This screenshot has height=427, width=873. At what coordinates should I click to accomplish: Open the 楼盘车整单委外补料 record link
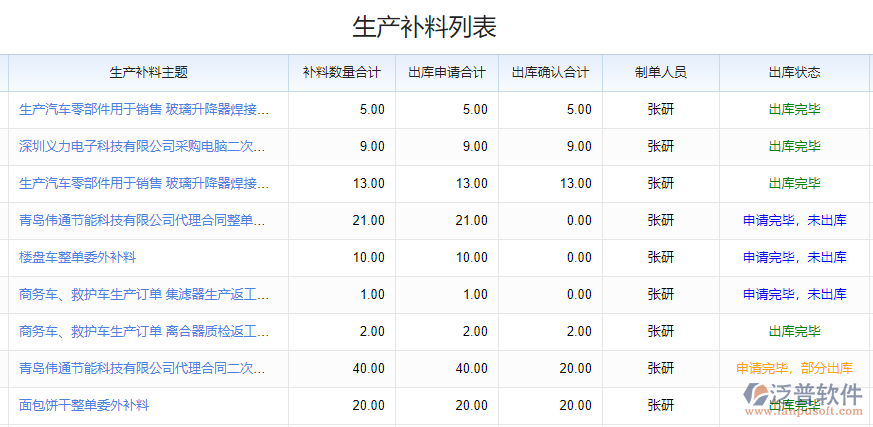[x=77, y=257]
